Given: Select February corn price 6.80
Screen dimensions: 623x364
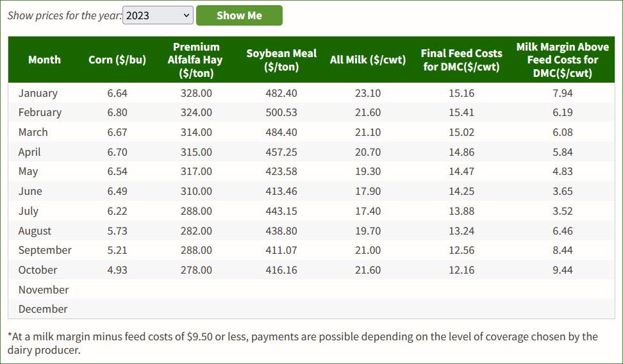Looking at the screenshot, I should pos(117,112).
